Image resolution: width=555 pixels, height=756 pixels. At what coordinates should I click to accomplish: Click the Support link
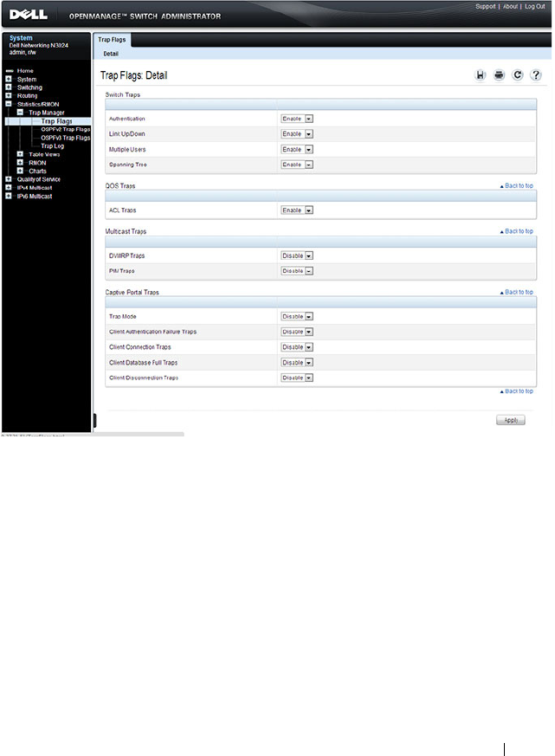pos(486,6)
